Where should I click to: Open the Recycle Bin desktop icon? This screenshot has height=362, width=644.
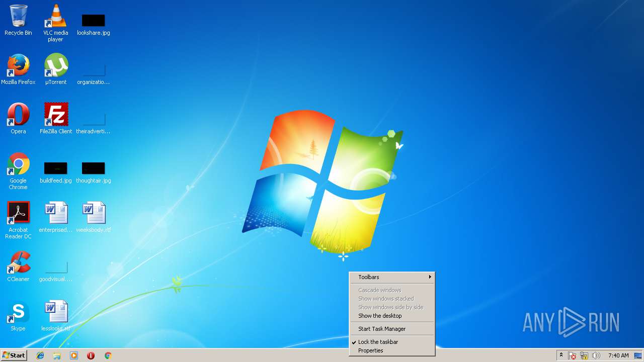pos(18,20)
